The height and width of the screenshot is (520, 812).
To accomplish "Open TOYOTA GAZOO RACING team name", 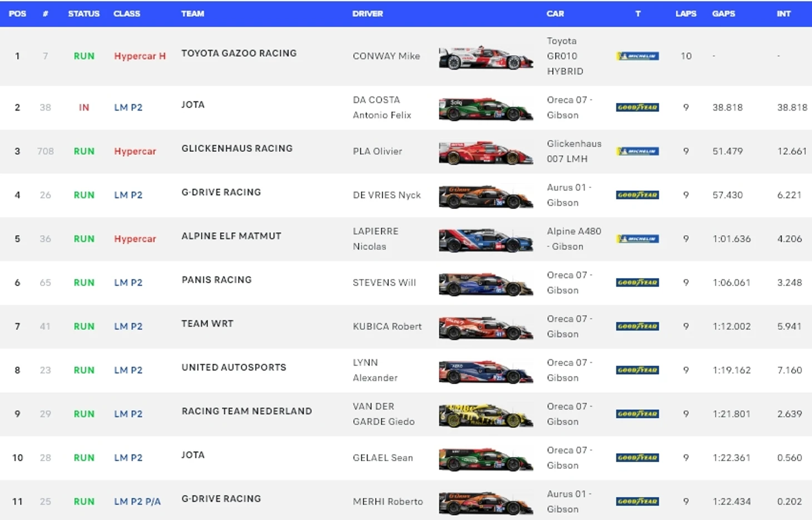I will tap(239, 53).
